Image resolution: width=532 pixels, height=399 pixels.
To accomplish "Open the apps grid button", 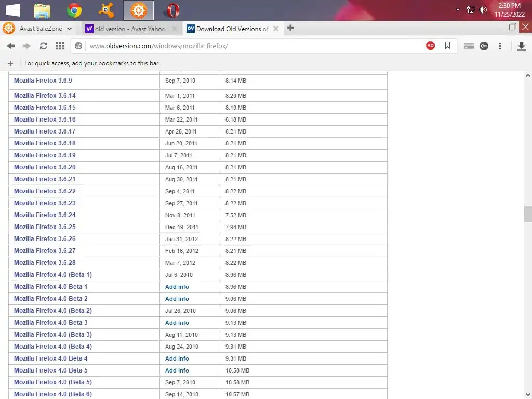I will [x=60, y=46].
